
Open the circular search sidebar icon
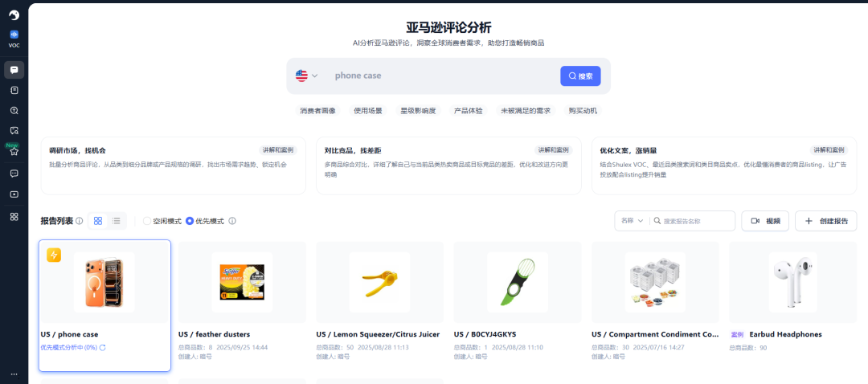pyautogui.click(x=14, y=111)
